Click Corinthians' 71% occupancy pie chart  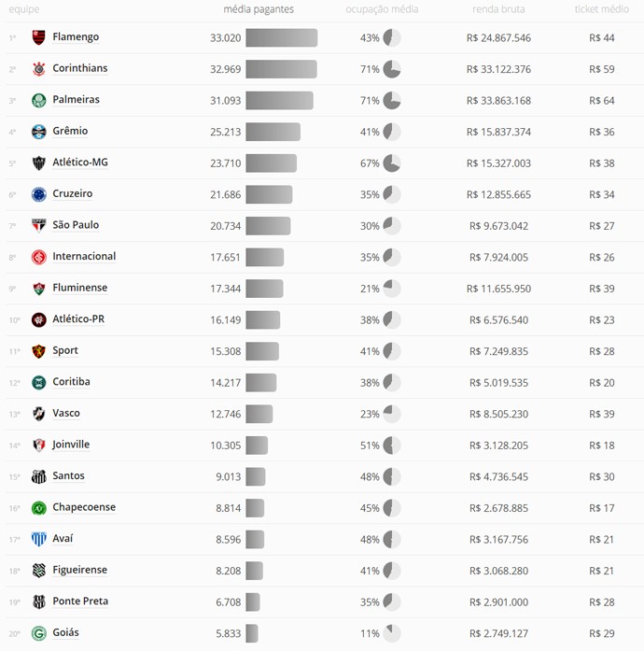point(392,69)
